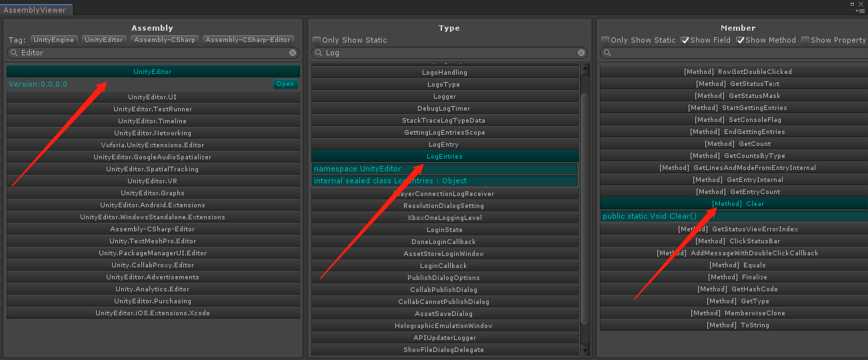Select the LogoType type
Image resolution: width=868 pixels, height=360 pixels.
[x=445, y=84]
